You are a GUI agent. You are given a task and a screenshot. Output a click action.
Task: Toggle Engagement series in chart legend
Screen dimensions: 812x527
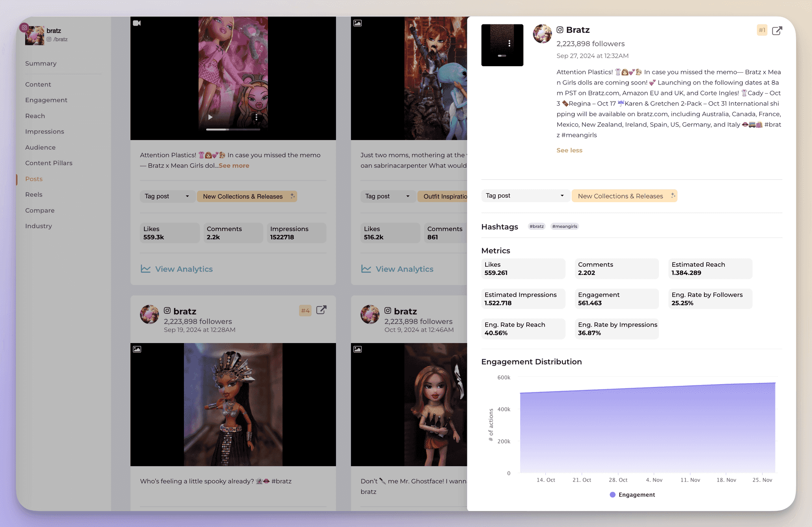[x=632, y=495]
